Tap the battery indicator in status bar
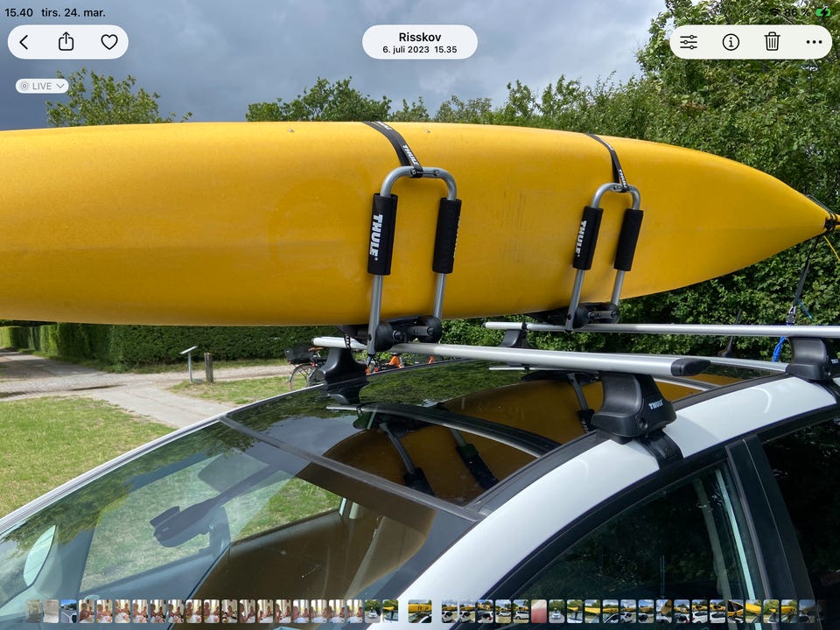 tap(822, 12)
